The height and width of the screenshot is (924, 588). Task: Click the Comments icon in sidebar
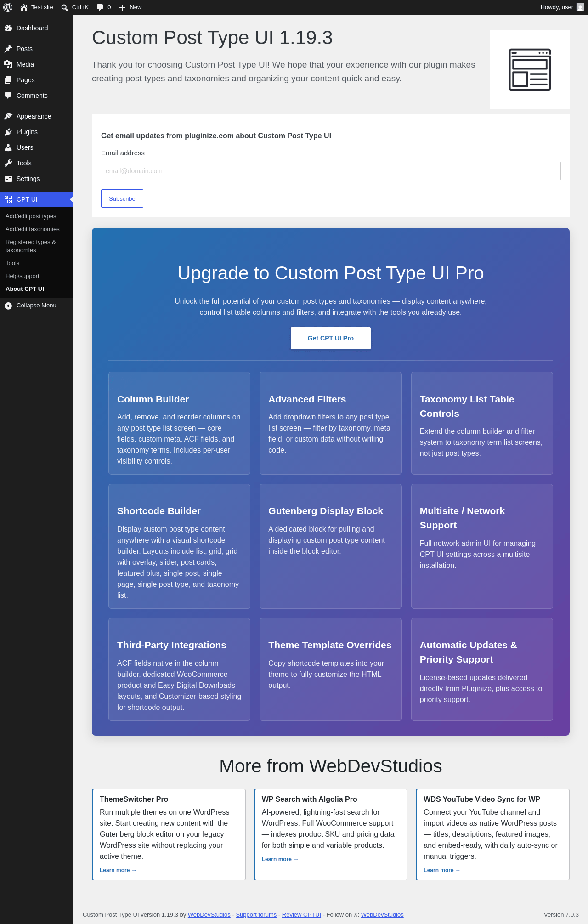[x=8, y=96]
